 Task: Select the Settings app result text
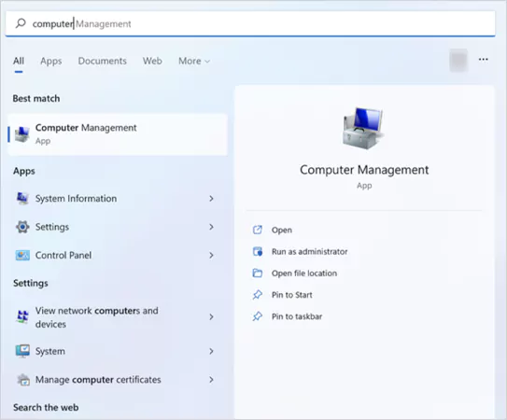(x=52, y=227)
